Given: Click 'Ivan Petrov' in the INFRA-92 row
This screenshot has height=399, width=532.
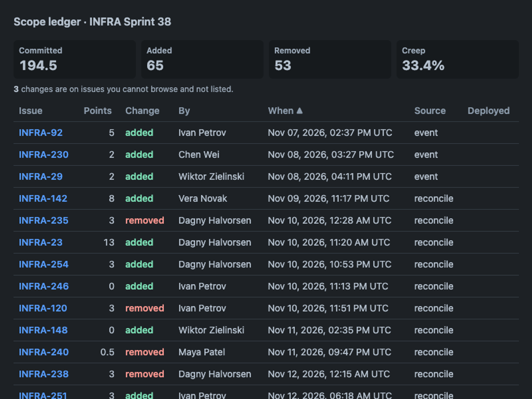Looking at the screenshot, I should (x=202, y=133).
